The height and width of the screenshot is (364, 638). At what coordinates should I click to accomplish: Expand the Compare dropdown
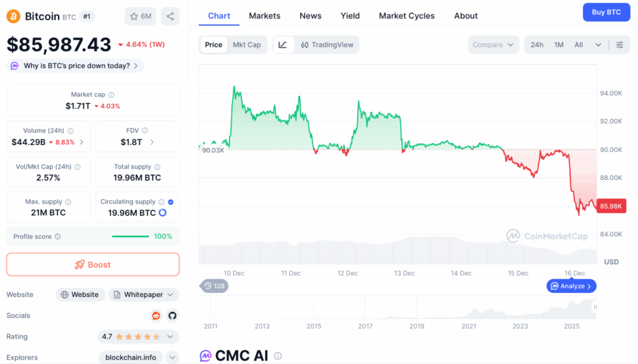pyautogui.click(x=493, y=45)
